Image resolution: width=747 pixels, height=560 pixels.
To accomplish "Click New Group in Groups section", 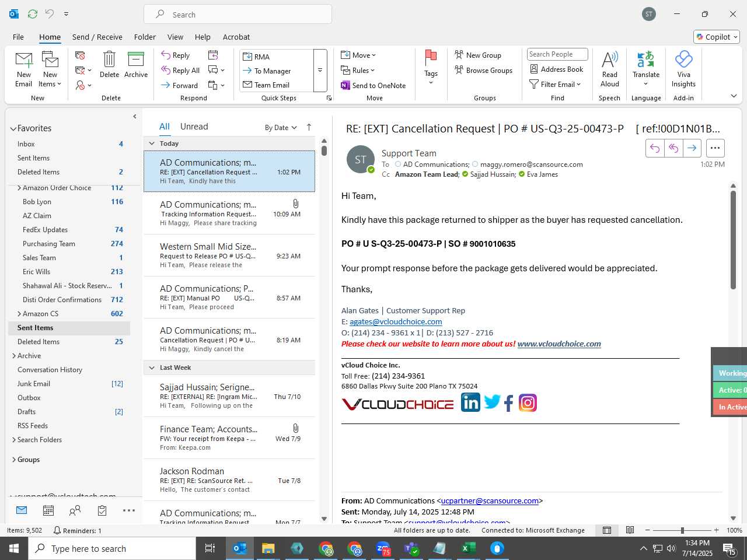I will 478,55.
